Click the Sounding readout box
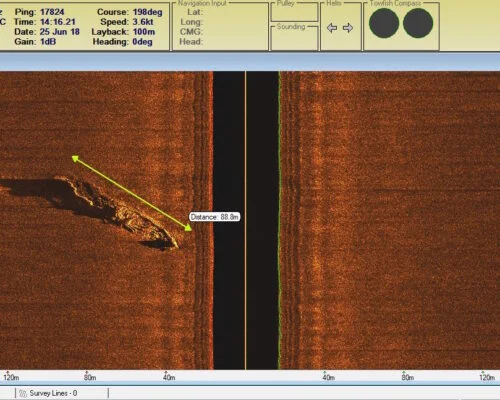This screenshot has height=400, width=500. [x=294, y=38]
